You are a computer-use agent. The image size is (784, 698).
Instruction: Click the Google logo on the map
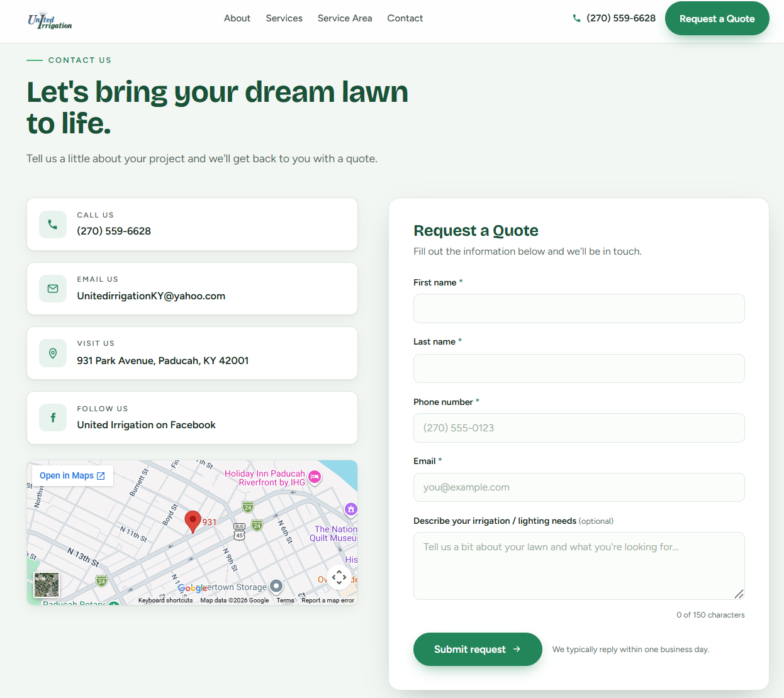pos(192,588)
